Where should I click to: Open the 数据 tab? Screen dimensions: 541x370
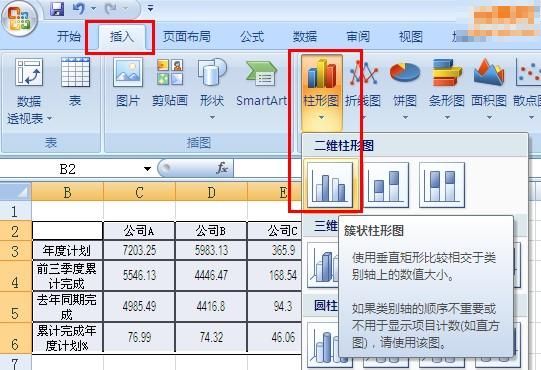coord(305,36)
